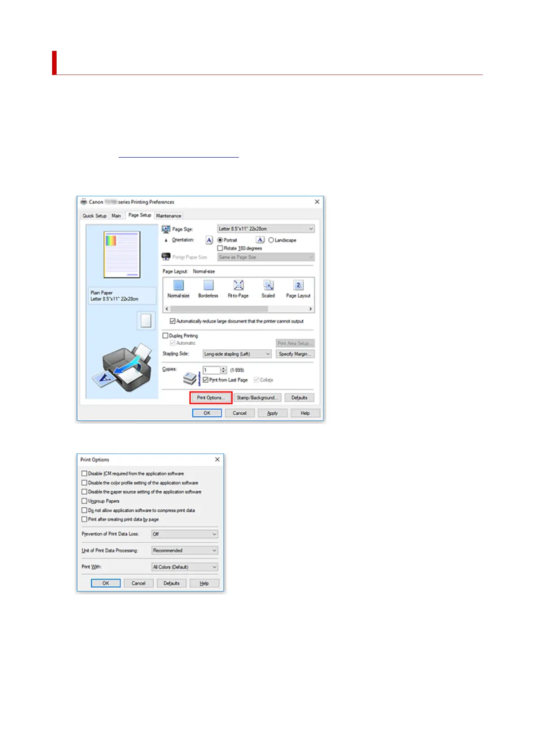The image size is (535, 756).
Task: Click the Landscape orientation letter A icon
Action: point(260,240)
